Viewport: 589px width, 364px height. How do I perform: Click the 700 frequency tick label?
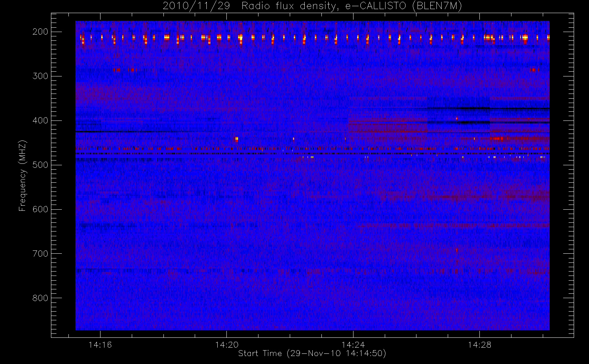point(40,254)
